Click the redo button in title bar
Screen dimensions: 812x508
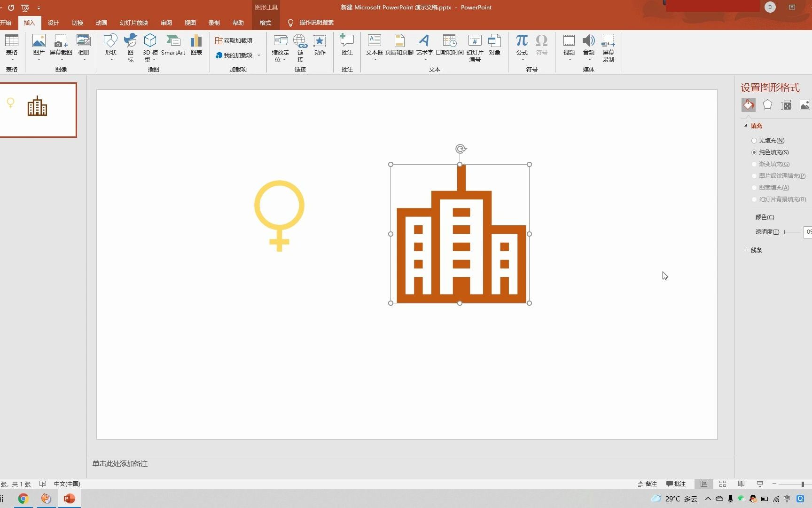tap(11, 8)
